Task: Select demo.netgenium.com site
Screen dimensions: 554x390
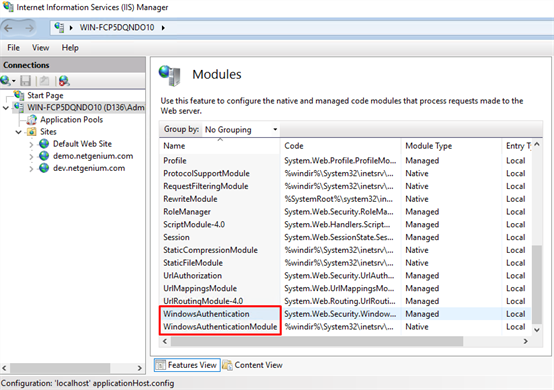Action: [x=93, y=156]
